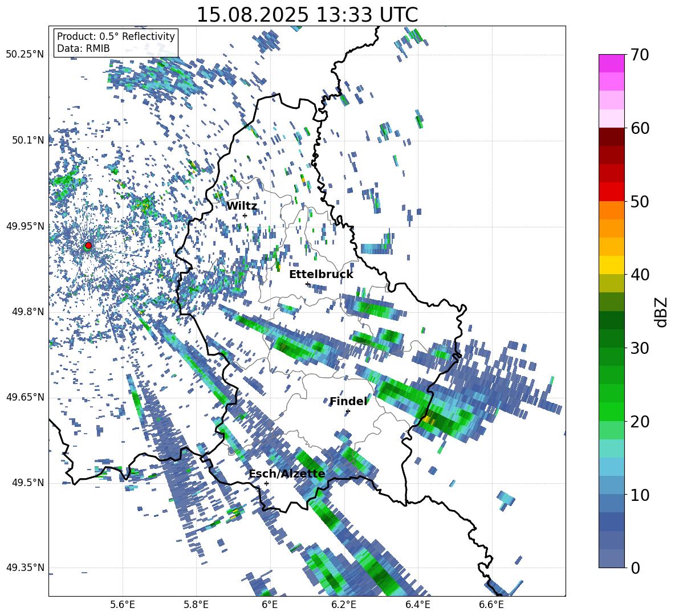Click the orange colorbar segment below 50

[611, 210]
